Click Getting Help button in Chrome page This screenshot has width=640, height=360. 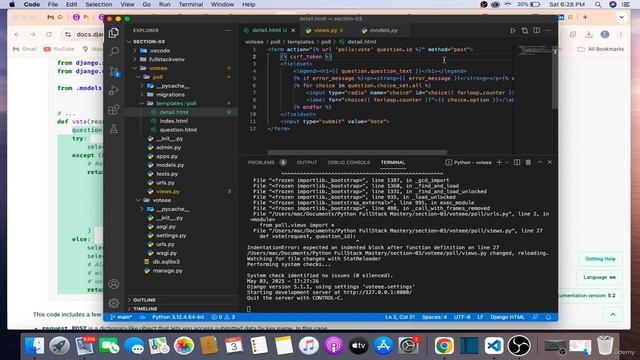[x=600, y=259]
